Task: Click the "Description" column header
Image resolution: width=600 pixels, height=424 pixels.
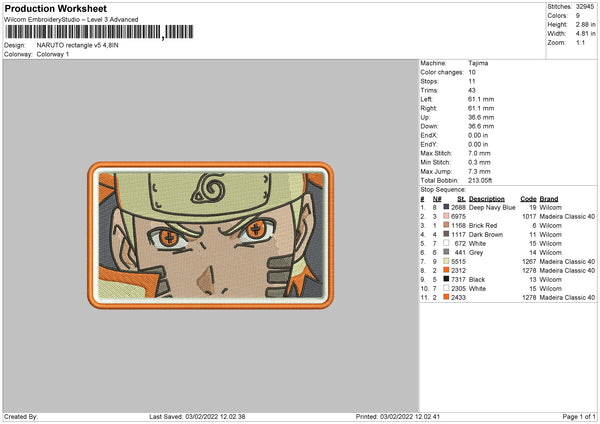Action: [x=487, y=199]
